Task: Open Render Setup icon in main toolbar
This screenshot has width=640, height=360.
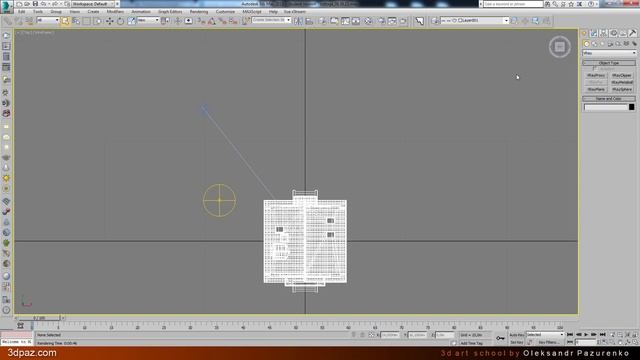Action: 381,21
